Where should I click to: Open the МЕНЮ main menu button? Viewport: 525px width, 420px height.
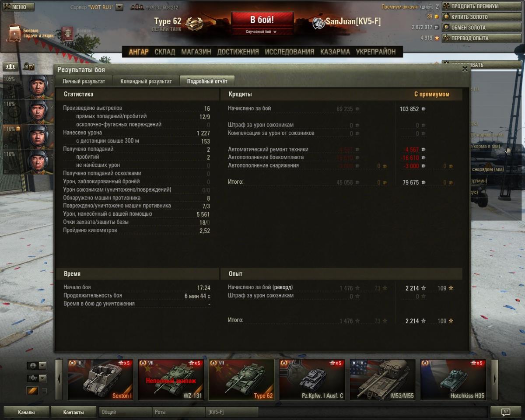point(17,7)
